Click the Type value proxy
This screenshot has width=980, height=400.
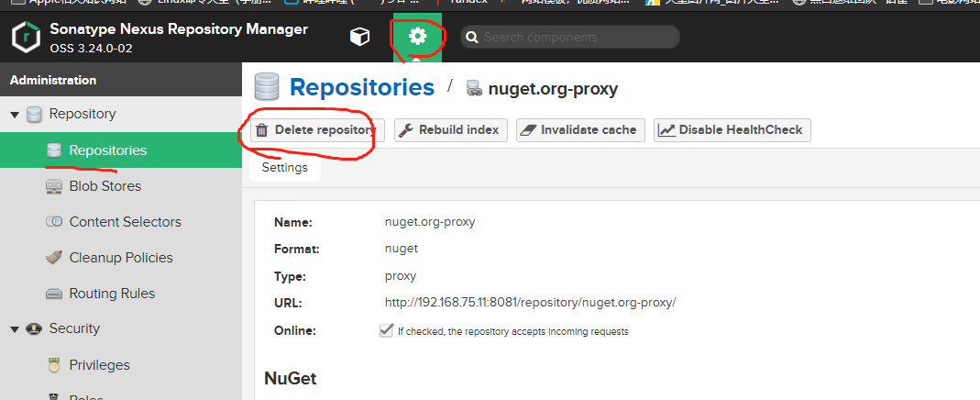click(x=401, y=275)
